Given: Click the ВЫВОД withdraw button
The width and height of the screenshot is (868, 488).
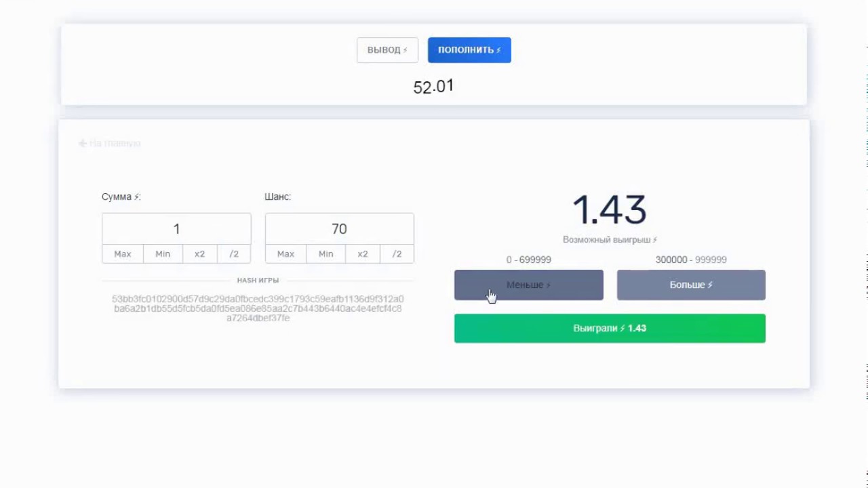Looking at the screenshot, I should [x=387, y=50].
